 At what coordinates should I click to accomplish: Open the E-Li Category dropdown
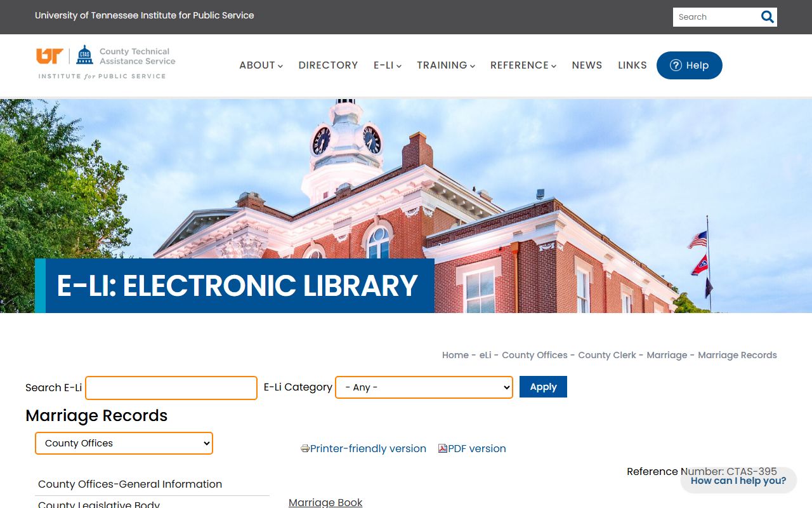(x=424, y=387)
